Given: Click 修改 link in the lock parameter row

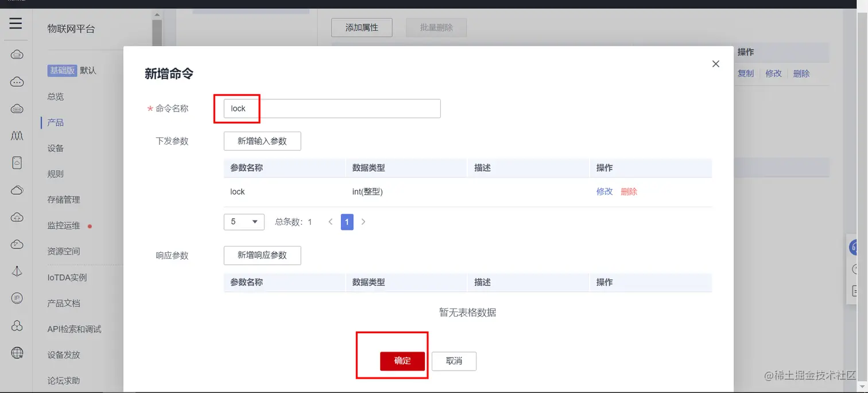Looking at the screenshot, I should pyautogui.click(x=604, y=192).
